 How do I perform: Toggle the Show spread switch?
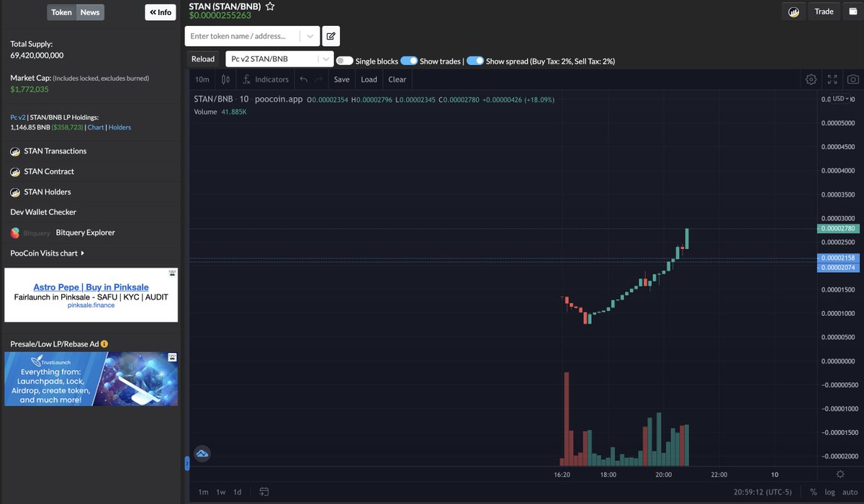coord(475,61)
